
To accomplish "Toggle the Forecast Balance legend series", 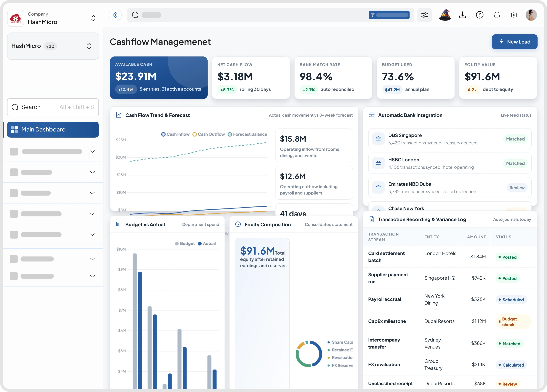I will coord(247,134).
